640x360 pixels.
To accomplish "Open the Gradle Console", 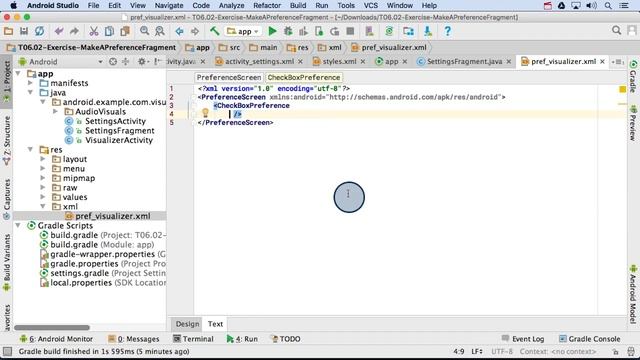I will point(590,339).
